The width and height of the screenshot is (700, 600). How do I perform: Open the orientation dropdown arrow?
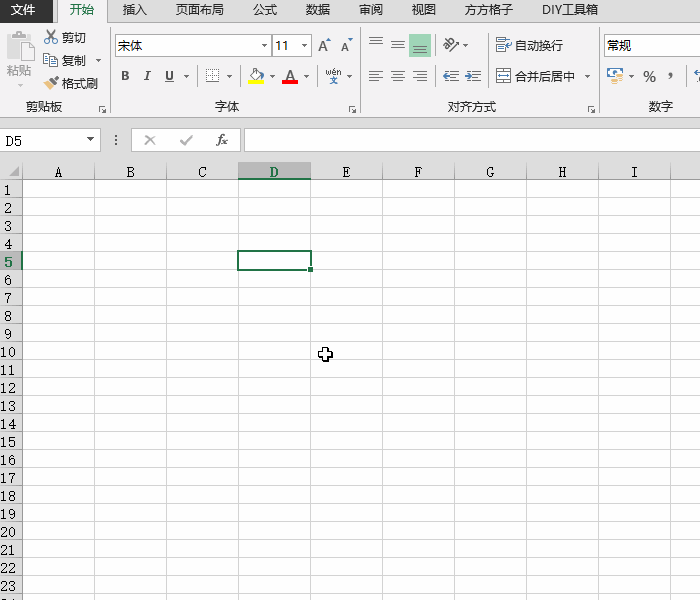coord(466,46)
